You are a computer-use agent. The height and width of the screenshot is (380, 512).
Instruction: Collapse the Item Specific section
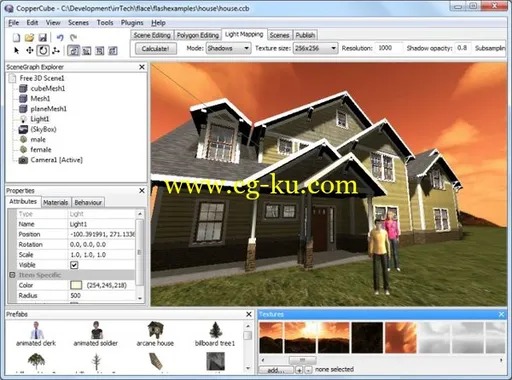tap(12, 275)
